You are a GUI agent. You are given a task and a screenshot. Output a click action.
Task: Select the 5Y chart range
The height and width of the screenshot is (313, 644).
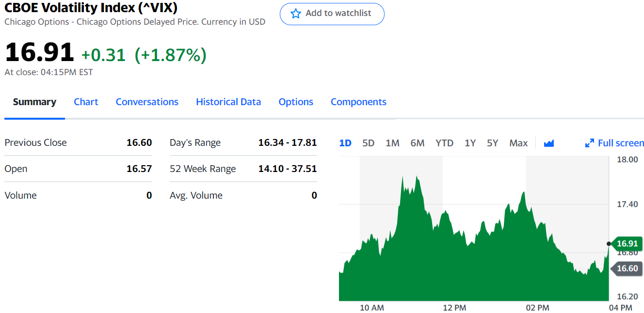tap(493, 143)
